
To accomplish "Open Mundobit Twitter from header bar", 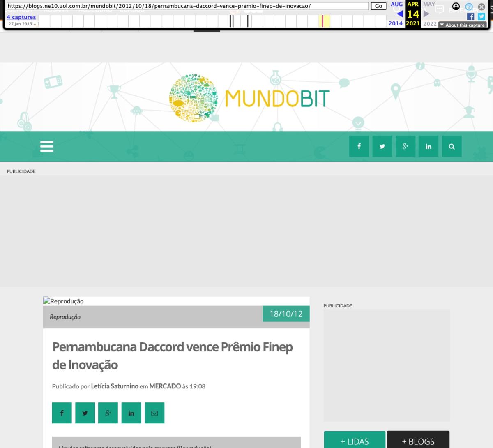I will pyautogui.click(x=382, y=146).
